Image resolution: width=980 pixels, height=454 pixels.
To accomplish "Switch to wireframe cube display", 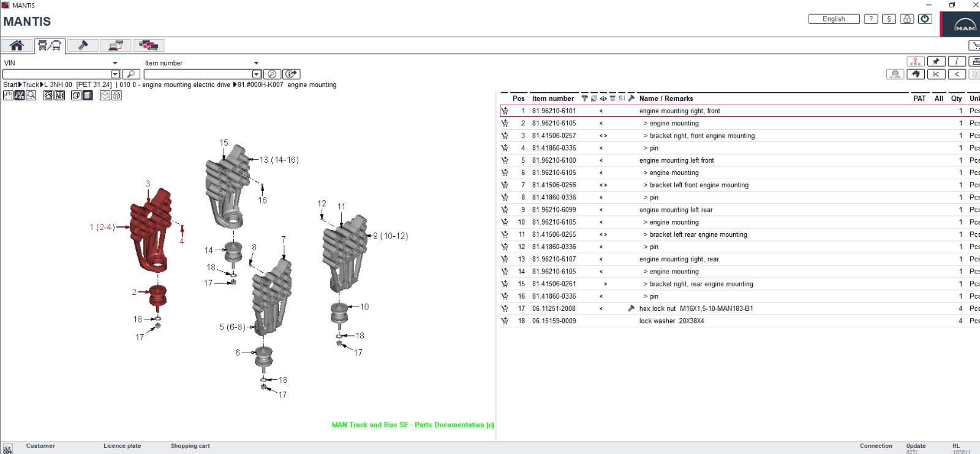I will [x=76, y=95].
